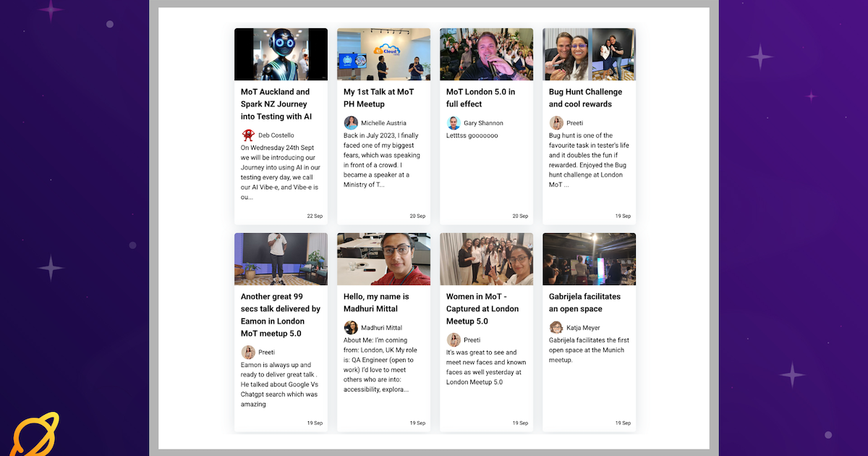Screen dimensions: 868x456
Task: Open the Cloud office thumbnail image
Action: pos(383,54)
